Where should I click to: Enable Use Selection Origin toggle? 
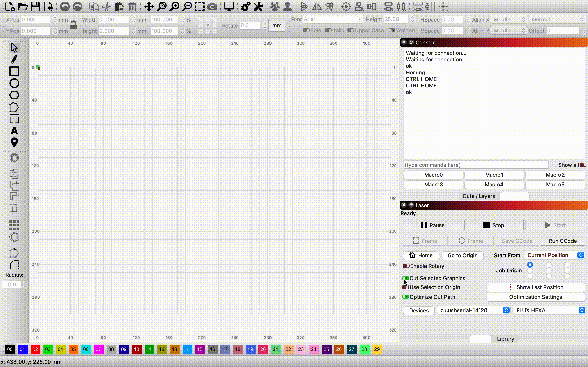pos(405,287)
